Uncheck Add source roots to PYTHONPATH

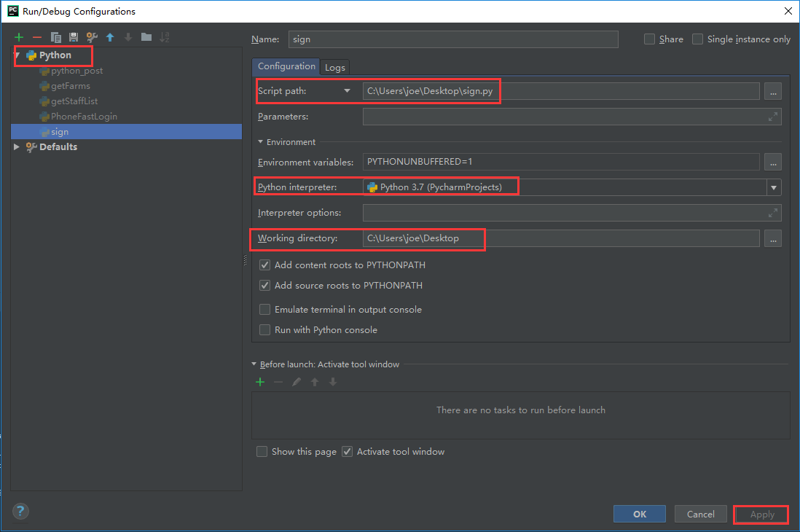click(x=264, y=286)
